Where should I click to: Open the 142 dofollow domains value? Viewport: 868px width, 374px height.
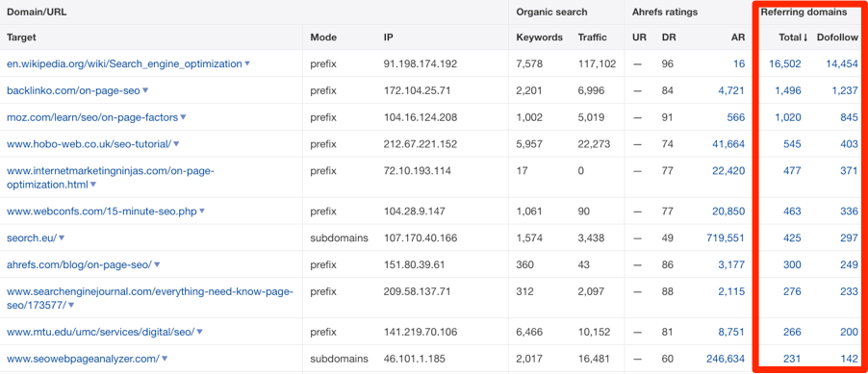[x=850, y=359]
